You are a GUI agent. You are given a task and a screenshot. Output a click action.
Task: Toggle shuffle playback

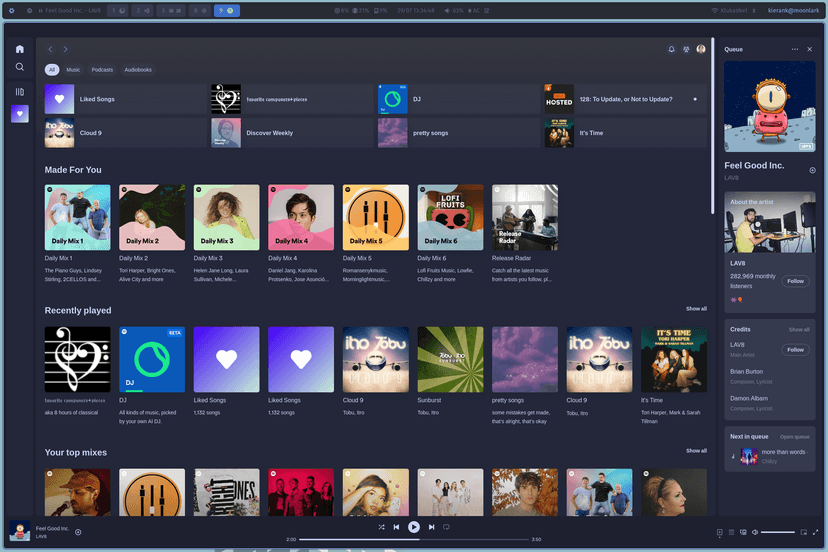click(381, 527)
